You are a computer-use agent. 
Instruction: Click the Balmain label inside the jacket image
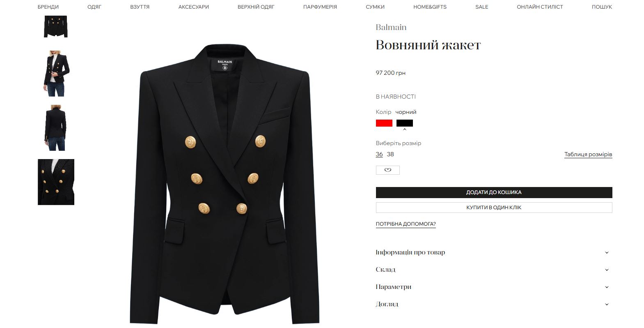(225, 65)
